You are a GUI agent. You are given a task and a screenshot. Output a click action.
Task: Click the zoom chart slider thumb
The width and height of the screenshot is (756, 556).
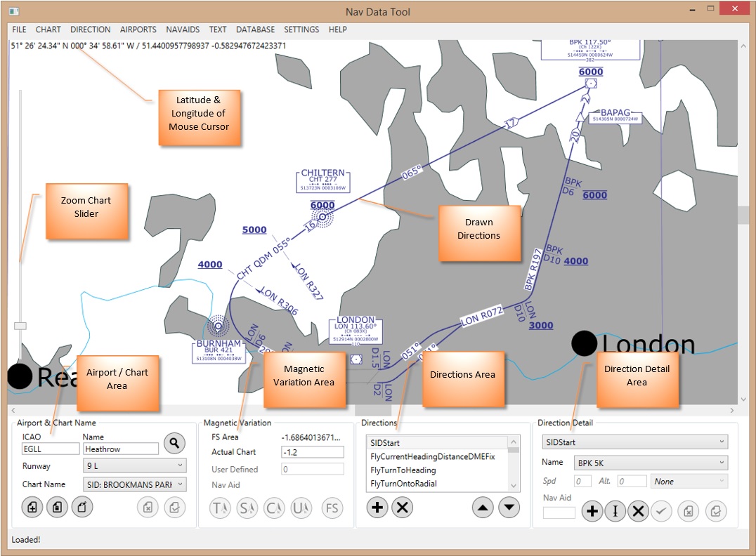[x=20, y=326]
